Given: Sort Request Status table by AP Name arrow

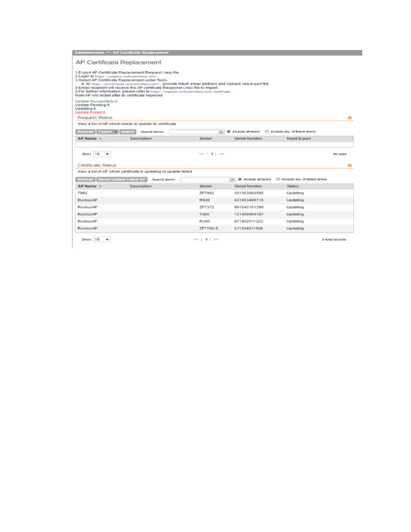Looking at the screenshot, I should [x=100, y=139].
